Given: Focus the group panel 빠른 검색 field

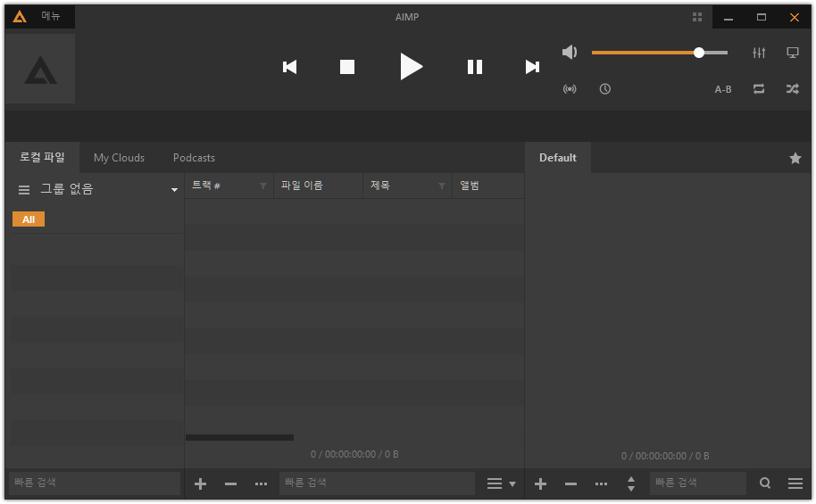Looking at the screenshot, I should coord(95,483).
